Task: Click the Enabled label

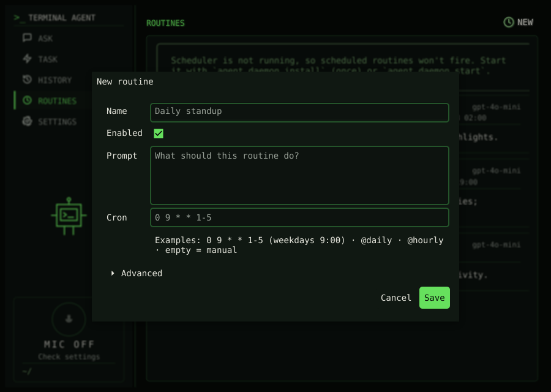Action: click(x=124, y=133)
